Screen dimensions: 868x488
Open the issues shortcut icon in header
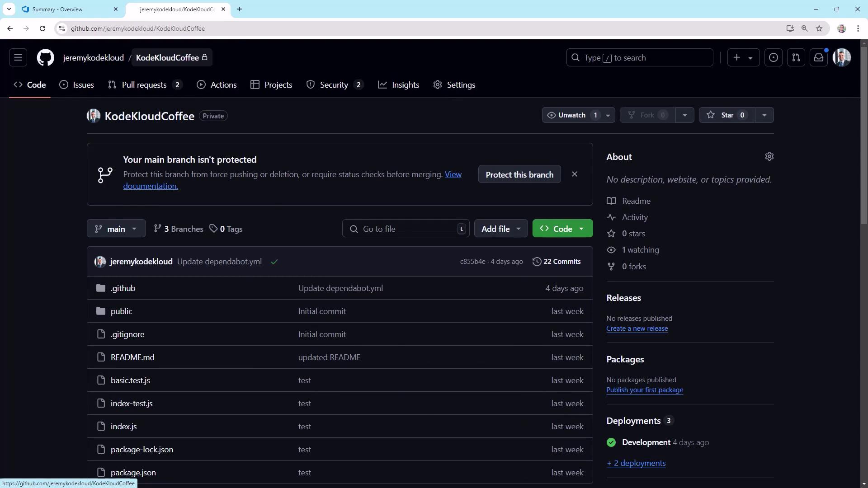(x=774, y=58)
